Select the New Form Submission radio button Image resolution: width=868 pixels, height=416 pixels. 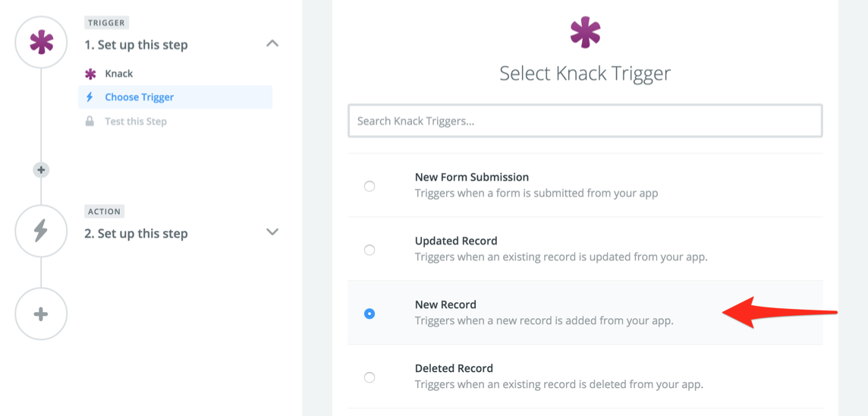point(370,186)
